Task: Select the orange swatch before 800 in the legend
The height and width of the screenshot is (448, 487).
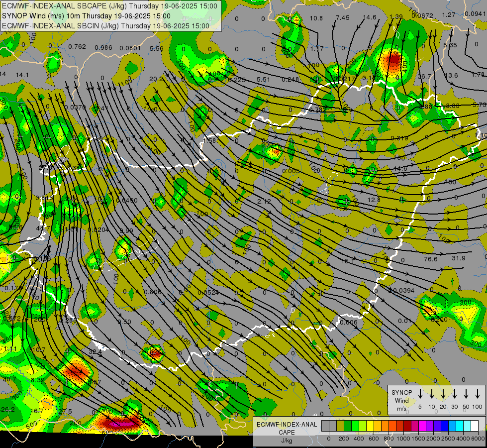Action: point(385,426)
